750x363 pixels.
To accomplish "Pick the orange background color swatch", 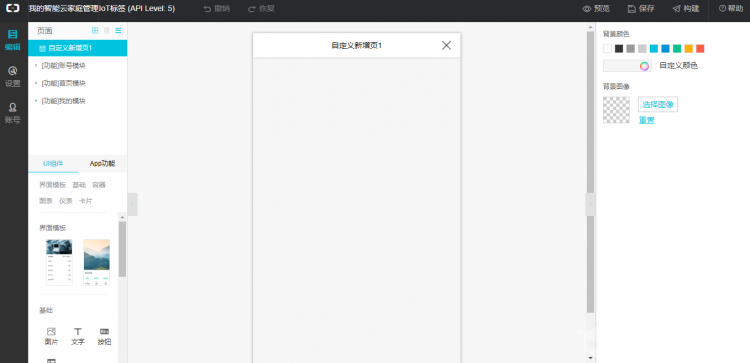I will (x=688, y=48).
